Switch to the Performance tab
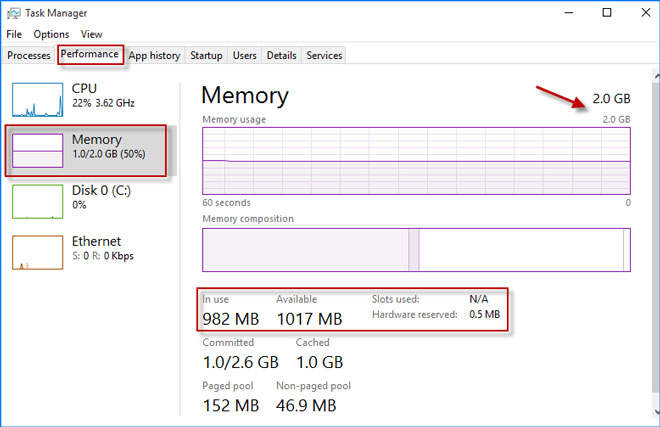Viewport: 660px width, 427px height. tap(90, 54)
